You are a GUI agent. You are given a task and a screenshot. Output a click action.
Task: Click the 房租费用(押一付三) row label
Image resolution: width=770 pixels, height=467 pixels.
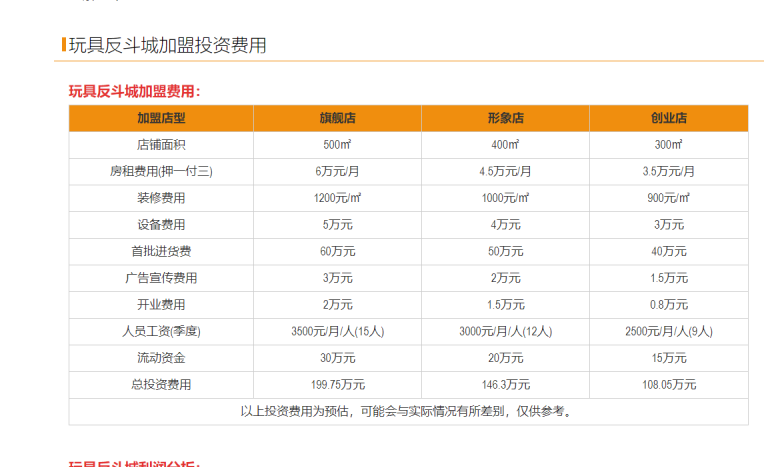point(161,171)
